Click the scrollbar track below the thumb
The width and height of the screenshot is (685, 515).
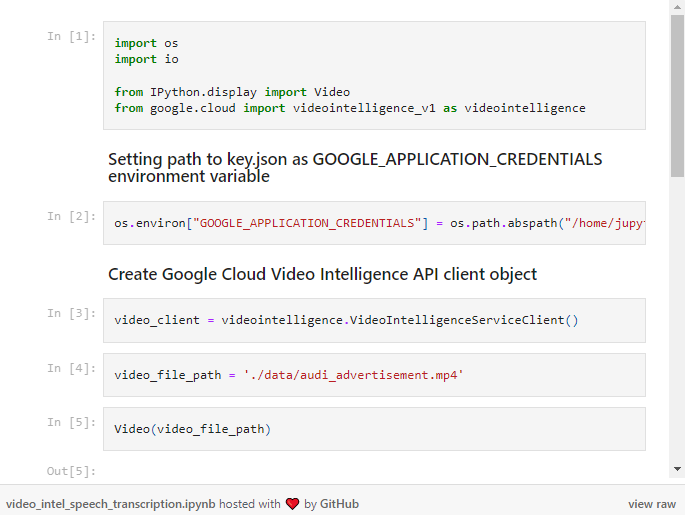pyautogui.click(x=677, y=319)
